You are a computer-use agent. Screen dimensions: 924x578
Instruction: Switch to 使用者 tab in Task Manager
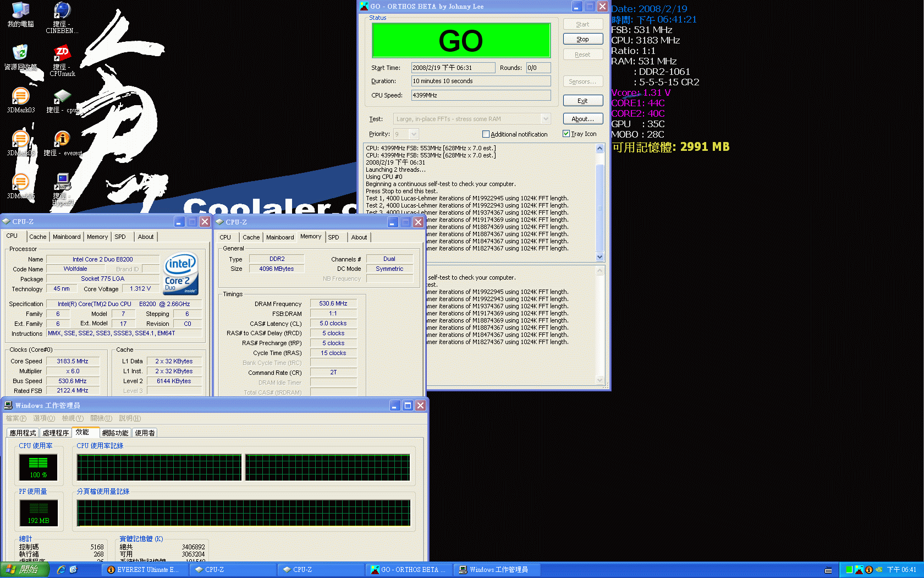click(x=145, y=433)
